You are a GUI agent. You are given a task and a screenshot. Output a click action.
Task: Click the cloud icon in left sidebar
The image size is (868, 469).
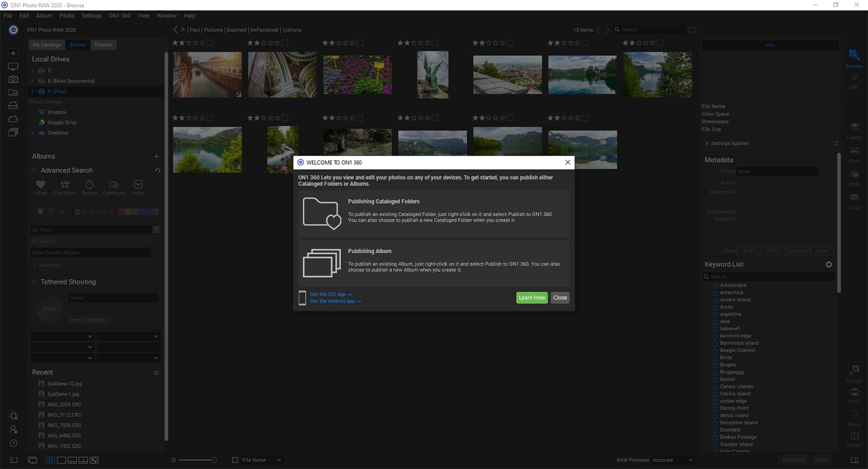14,119
